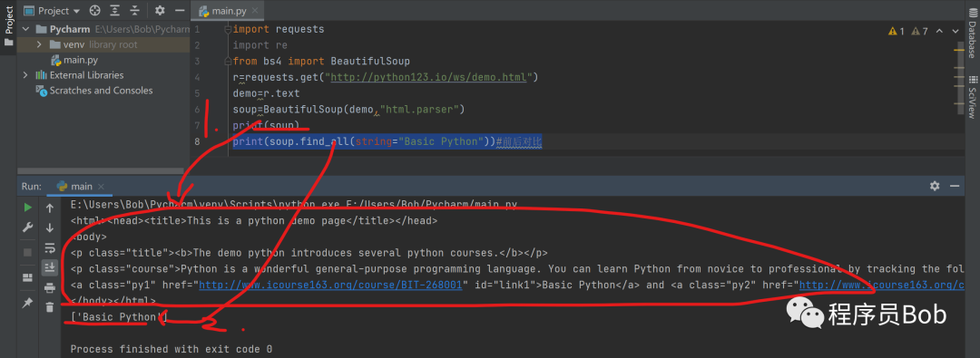Collapse all nodes in Project panel
Image resolution: width=980 pixels, height=358 pixels.
[135, 11]
